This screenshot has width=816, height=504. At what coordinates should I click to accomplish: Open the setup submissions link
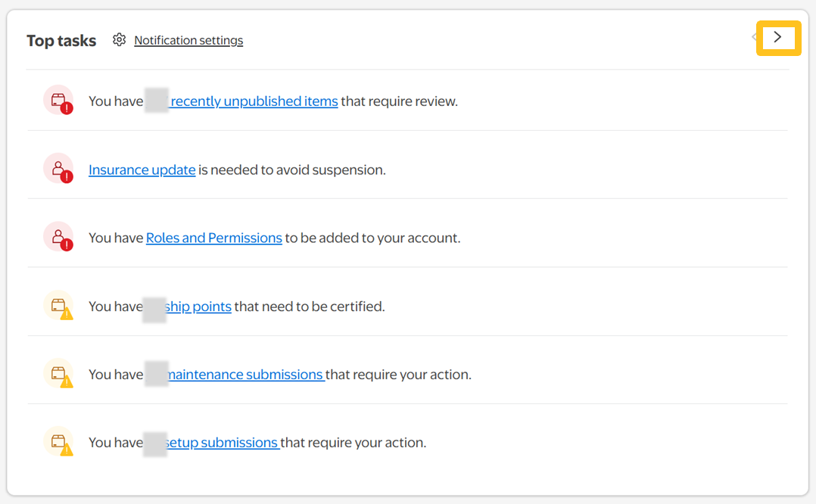[222, 443]
